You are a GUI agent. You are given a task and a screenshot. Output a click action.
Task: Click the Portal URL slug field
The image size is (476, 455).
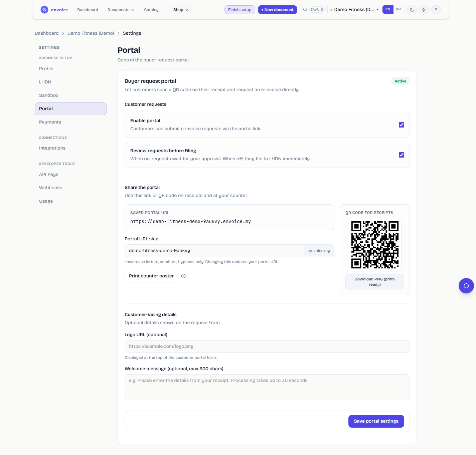coord(214,251)
